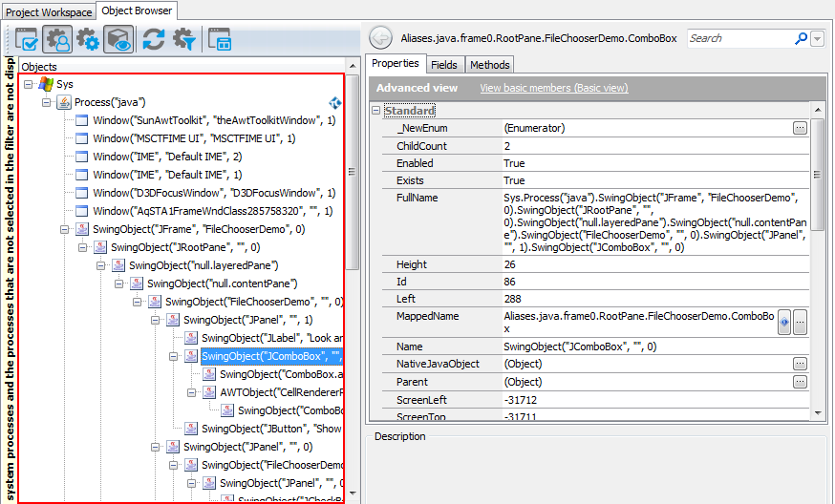Toggle the double-gear system processes icon

pyautogui.click(x=88, y=39)
